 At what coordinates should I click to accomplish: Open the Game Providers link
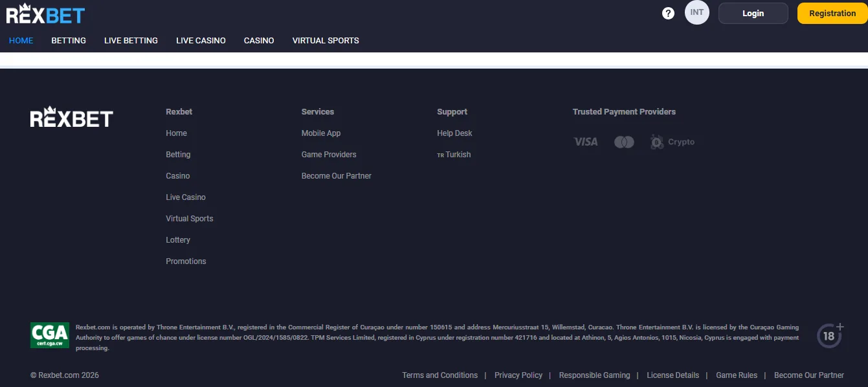click(329, 155)
